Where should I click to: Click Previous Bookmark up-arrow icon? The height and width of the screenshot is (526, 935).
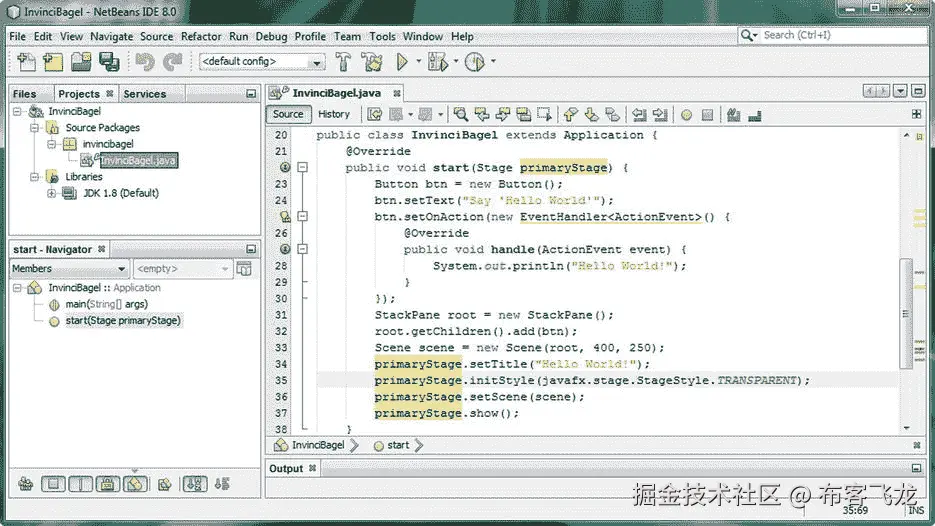(x=571, y=115)
